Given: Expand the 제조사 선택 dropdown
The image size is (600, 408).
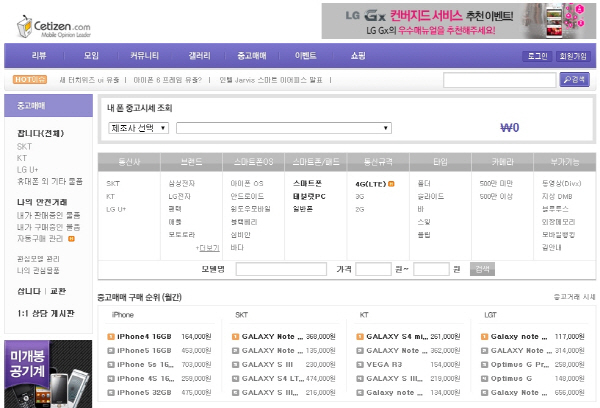Looking at the screenshot, I should click(139, 128).
